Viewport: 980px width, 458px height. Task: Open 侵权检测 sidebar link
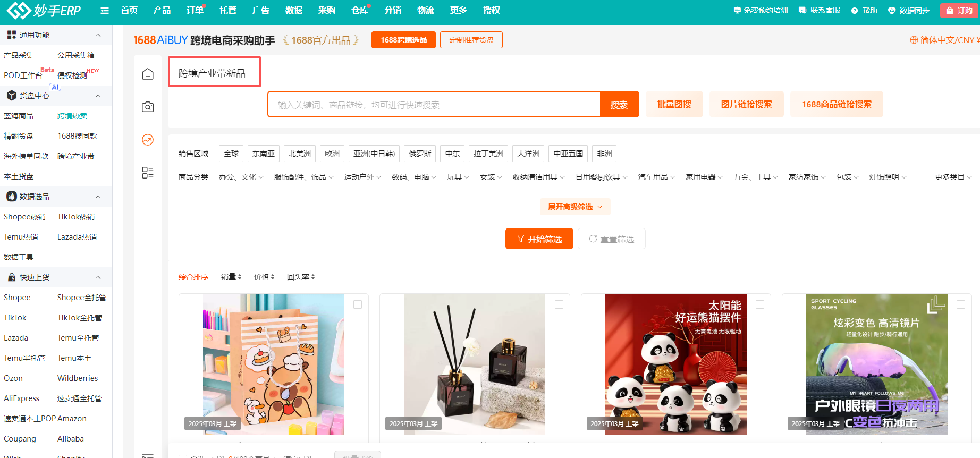pyautogui.click(x=72, y=75)
